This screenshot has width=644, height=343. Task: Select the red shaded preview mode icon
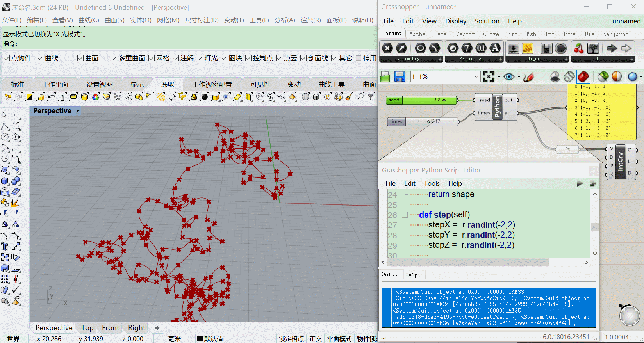[x=583, y=77]
